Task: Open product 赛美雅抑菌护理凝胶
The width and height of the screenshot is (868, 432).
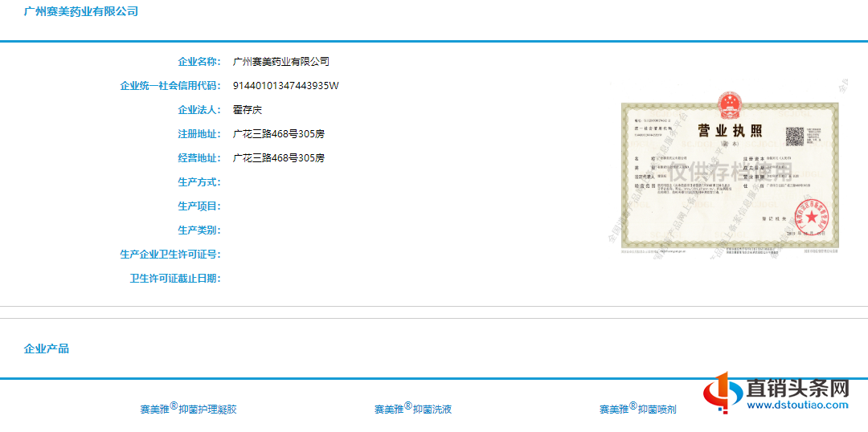Action: click(x=188, y=408)
